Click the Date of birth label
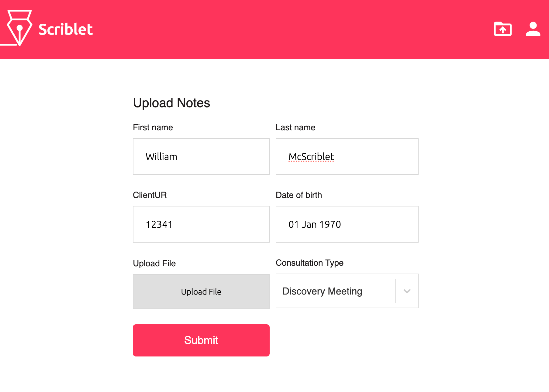 (299, 195)
